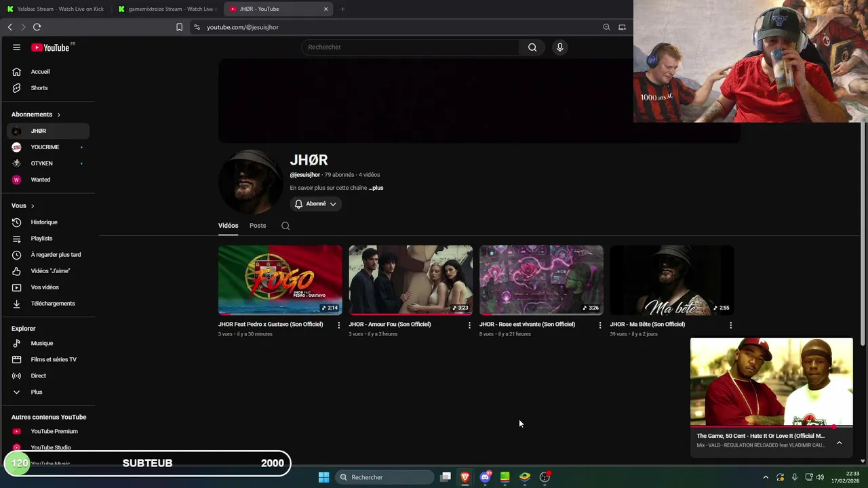Open Discord from the taskbar

coord(485,477)
